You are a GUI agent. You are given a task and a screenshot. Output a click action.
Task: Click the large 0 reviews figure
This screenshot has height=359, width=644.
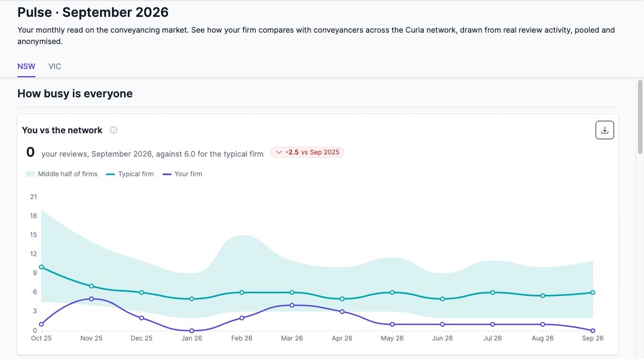tap(30, 152)
